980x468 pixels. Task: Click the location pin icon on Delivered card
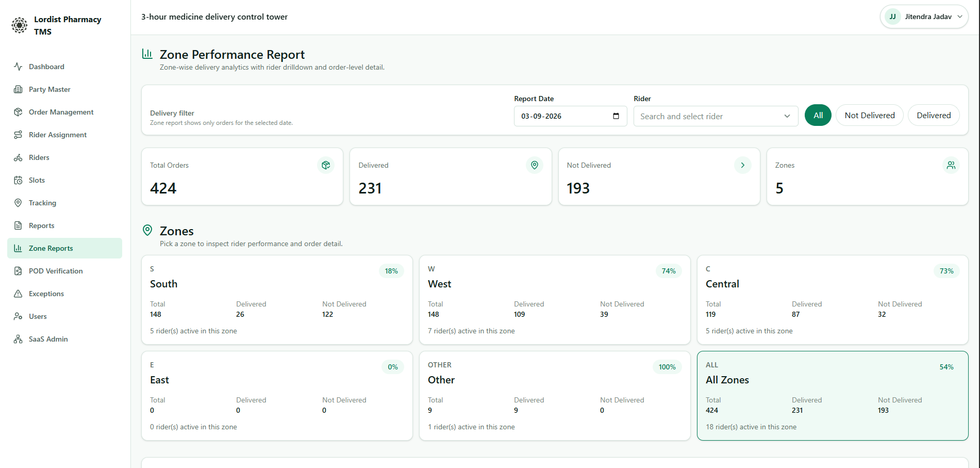coord(535,165)
